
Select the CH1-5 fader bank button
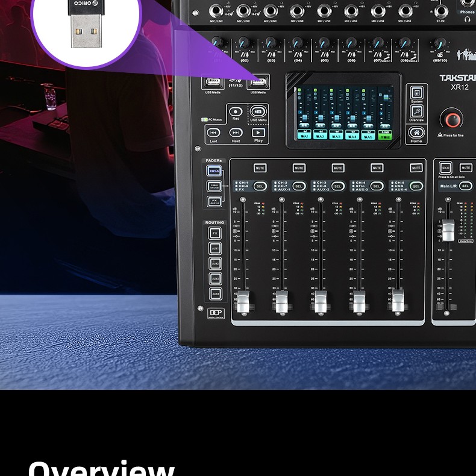coord(214,171)
